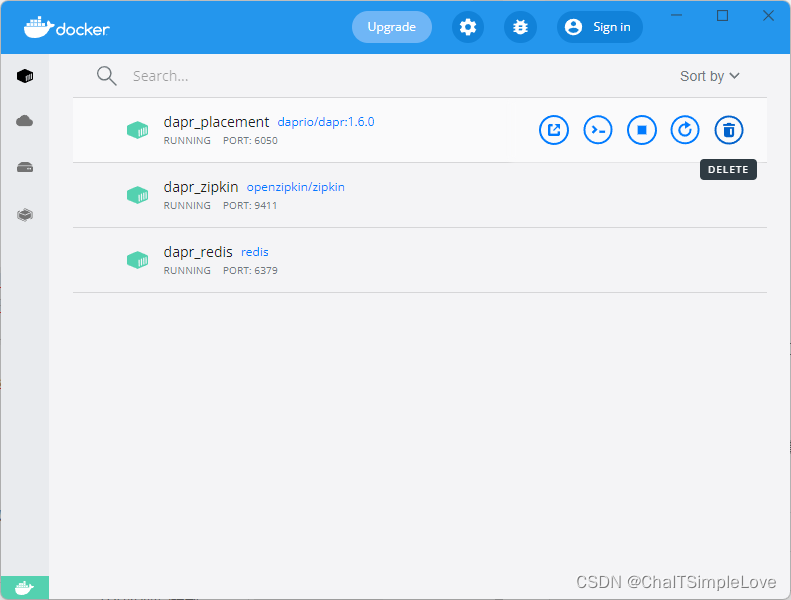Click the container icon beside dapr_zipkin

(x=137, y=195)
